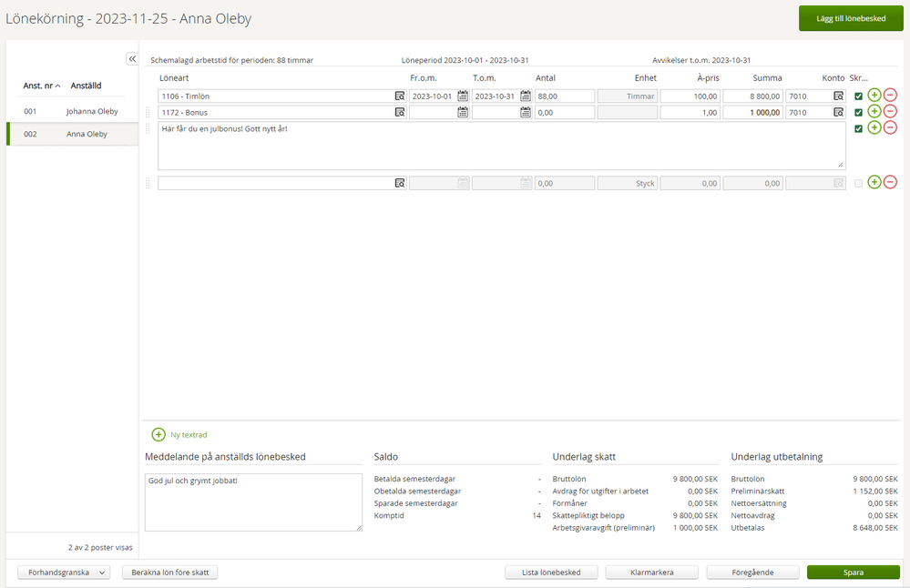Open calendar for Timlön Fr.o.m. date

click(463, 96)
